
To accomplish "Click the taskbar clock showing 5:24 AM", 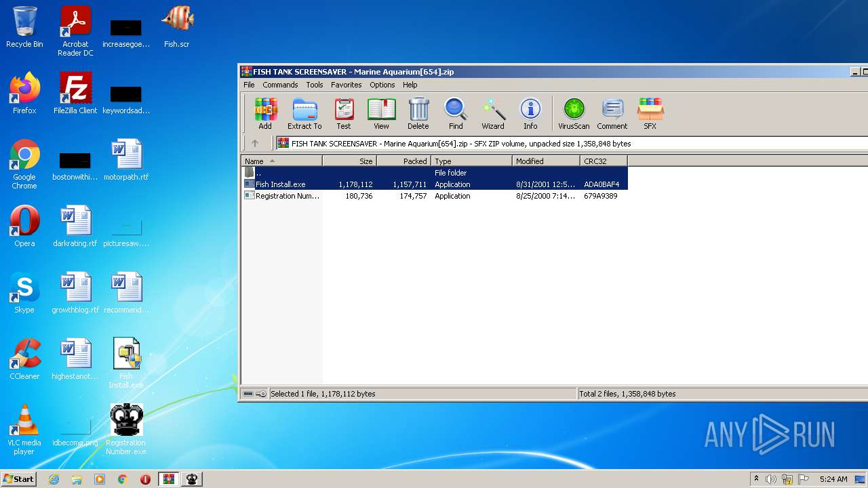I will tap(833, 479).
